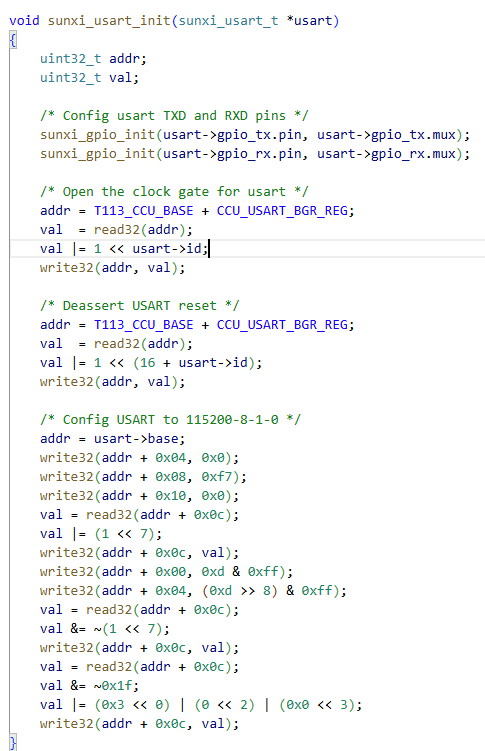Click the line "addr = usart->base;"
The image size is (485, 751).
tap(113, 439)
